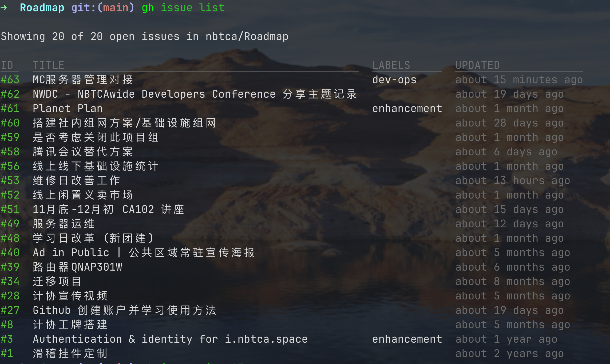Click issue ID #62

10,94
